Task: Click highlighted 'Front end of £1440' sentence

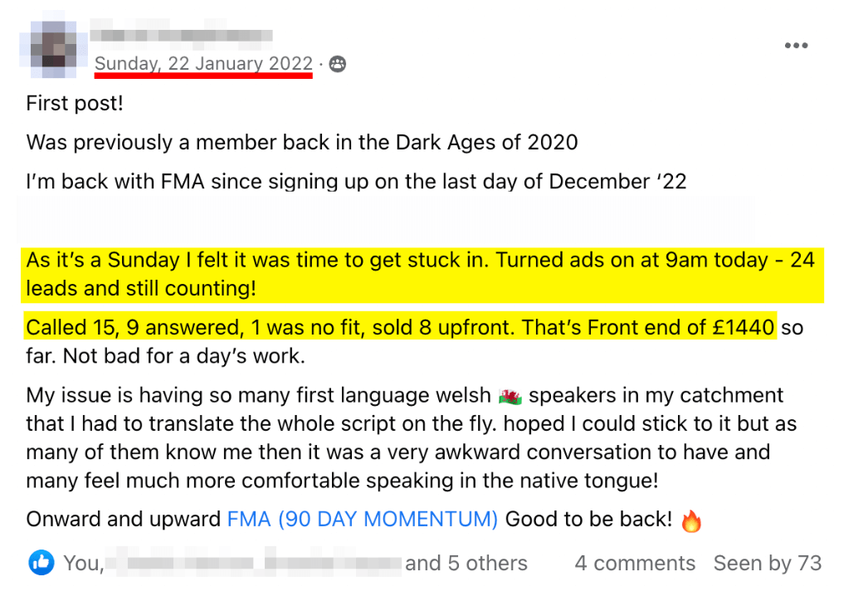Action: [400, 328]
